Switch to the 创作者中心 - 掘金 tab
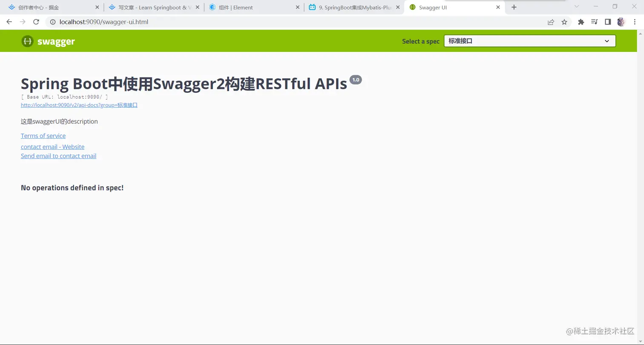This screenshot has width=644, height=345. pyautogui.click(x=53, y=7)
